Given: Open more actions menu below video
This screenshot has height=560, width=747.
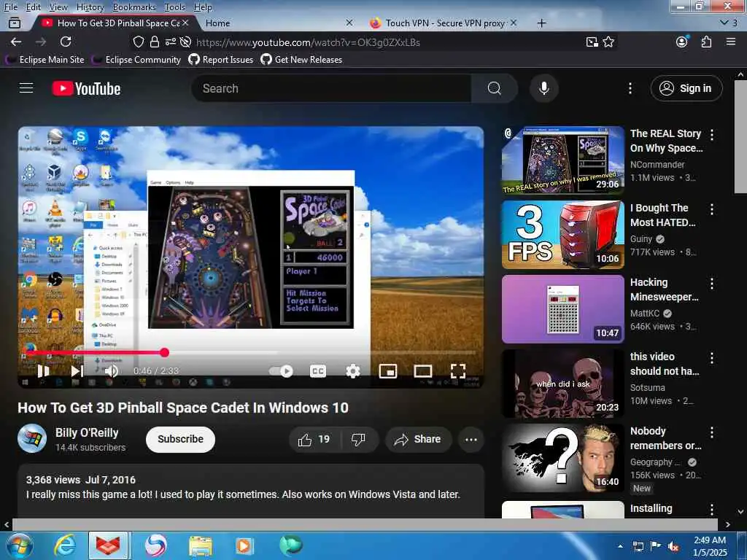Looking at the screenshot, I should [x=471, y=439].
